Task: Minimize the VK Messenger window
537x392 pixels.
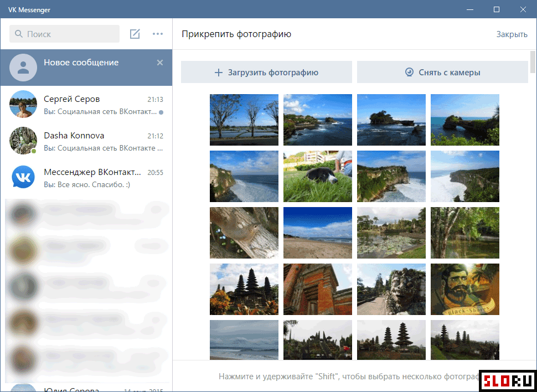Action: [470, 9]
